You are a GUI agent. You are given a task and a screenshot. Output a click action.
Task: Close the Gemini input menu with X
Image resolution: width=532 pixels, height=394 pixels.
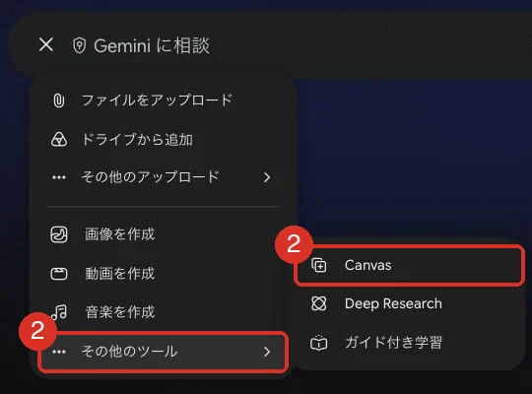click(x=46, y=44)
